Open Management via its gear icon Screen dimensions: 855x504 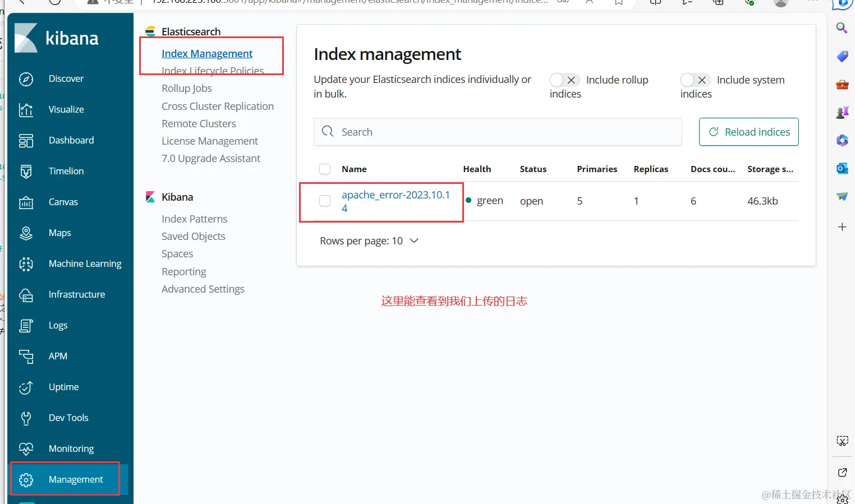pos(26,480)
